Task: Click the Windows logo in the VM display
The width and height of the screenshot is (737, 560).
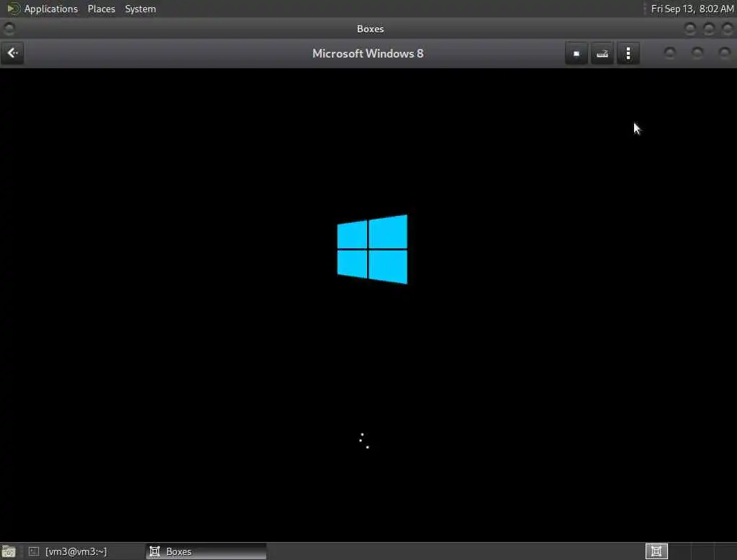Action: click(x=372, y=249)
